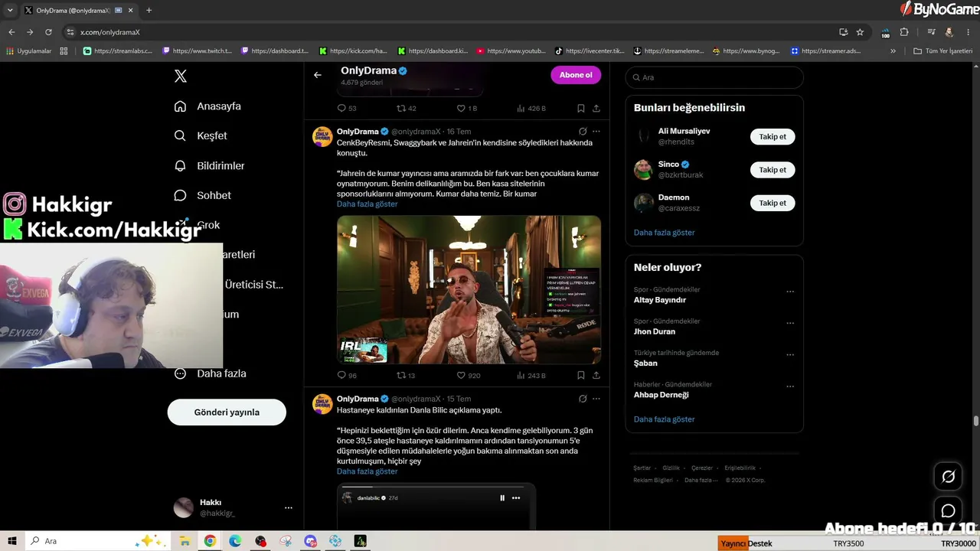View analytics showing 426 B views
This screenshot has width=980, height=551.
coord(531,109)
